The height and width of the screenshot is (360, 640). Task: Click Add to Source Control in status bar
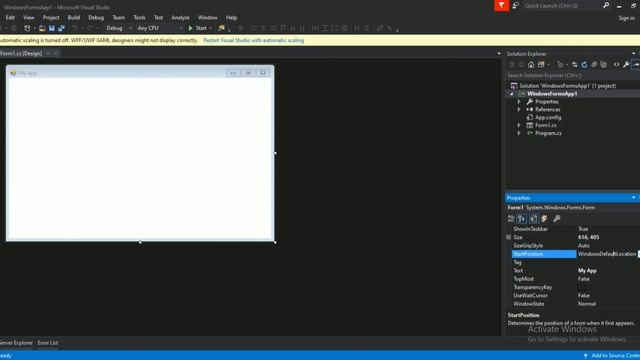pos(616,356)
